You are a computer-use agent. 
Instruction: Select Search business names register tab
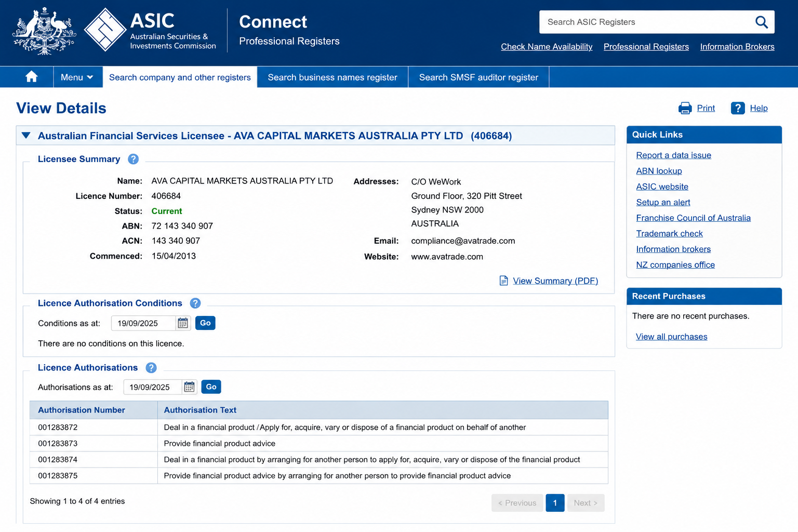pyautogui.click(x=332, y=77)
